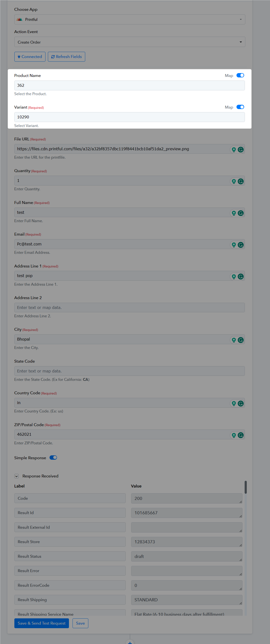
Task: Click the Connected button
Action: pyautogui.click(x=30, y=57)
